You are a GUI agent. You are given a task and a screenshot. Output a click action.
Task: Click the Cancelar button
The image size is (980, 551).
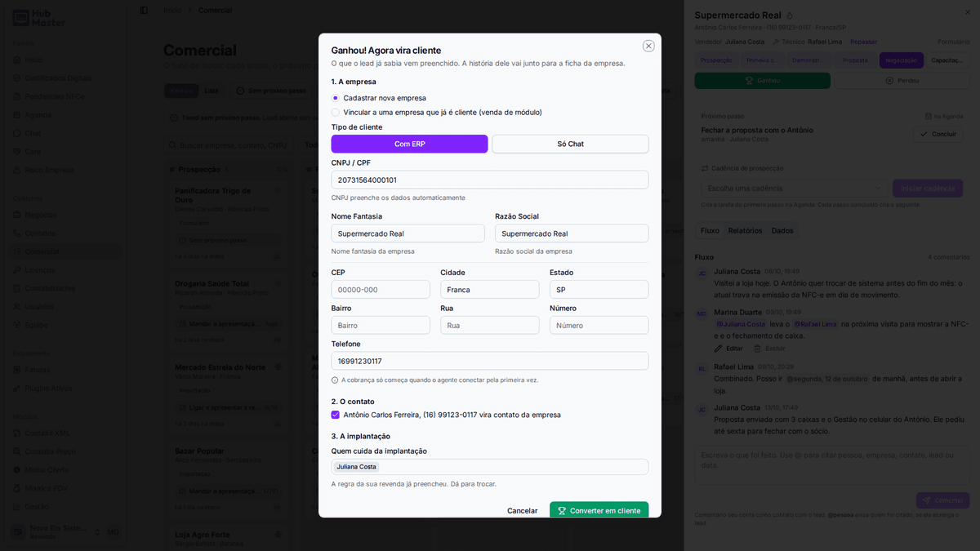(523, 511)
